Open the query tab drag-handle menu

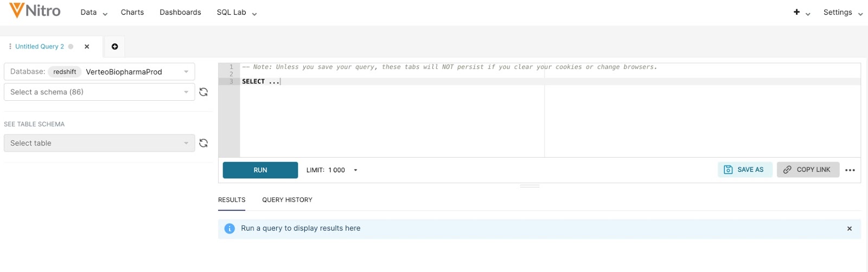[x=10, y=47]
